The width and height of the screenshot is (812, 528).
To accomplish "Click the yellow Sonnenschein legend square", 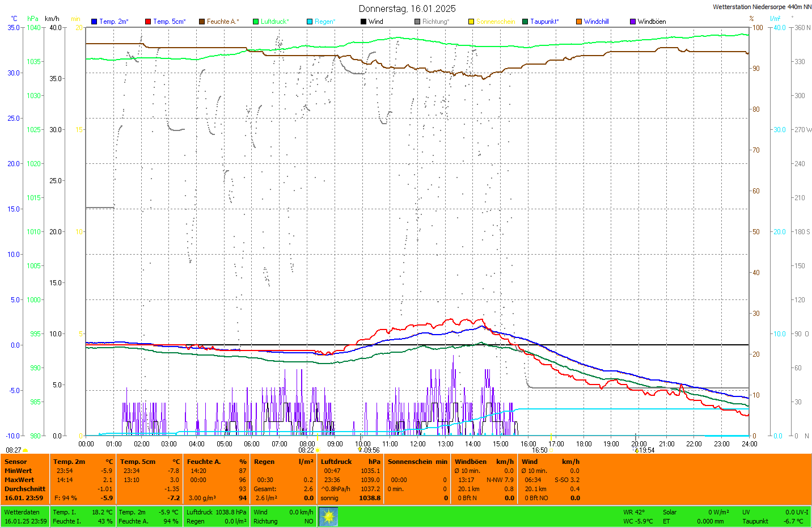I will pyautogui.click(x=471, y=22).
